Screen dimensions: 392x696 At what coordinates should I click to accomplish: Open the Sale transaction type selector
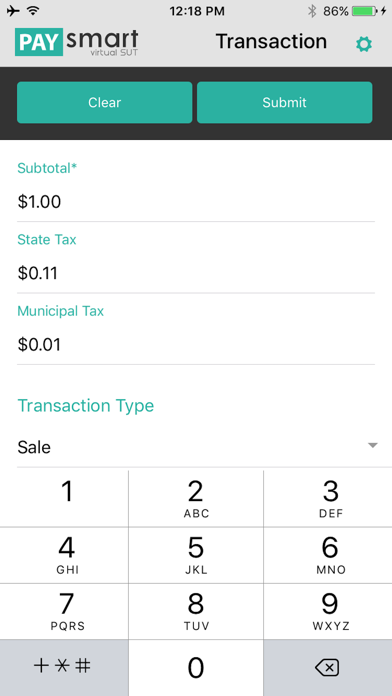point(196,447)
